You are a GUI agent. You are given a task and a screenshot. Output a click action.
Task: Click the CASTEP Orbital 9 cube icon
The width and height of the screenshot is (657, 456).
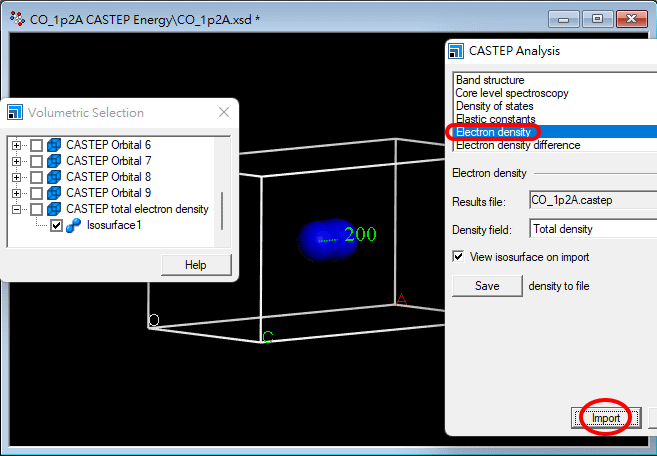coord(54,193)
